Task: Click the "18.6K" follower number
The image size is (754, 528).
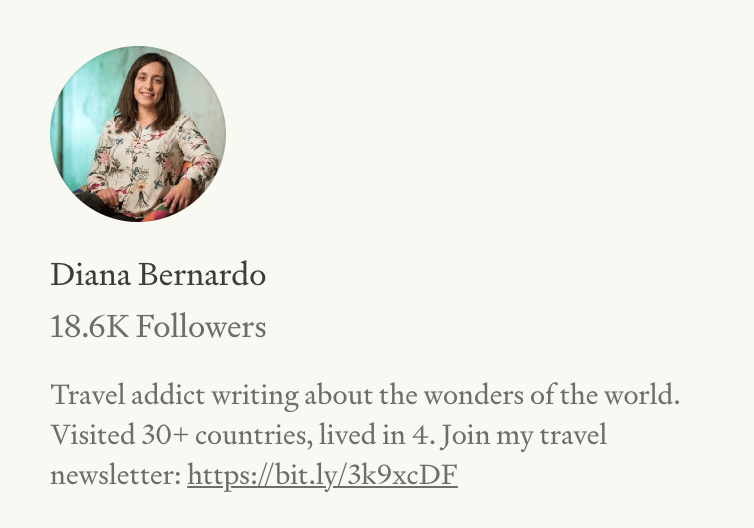Action: point(89,326)
